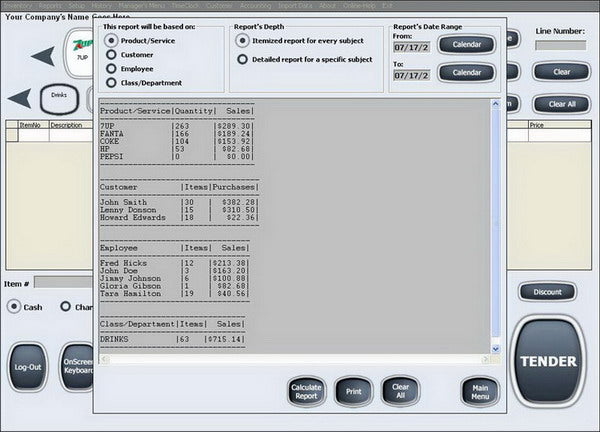Click the To date field
Screen dimensions: 600x432
pos(412,75)
